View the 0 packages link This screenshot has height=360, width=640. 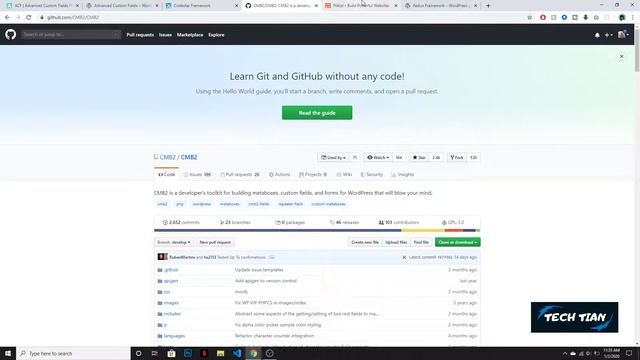[x=290, y=222]
